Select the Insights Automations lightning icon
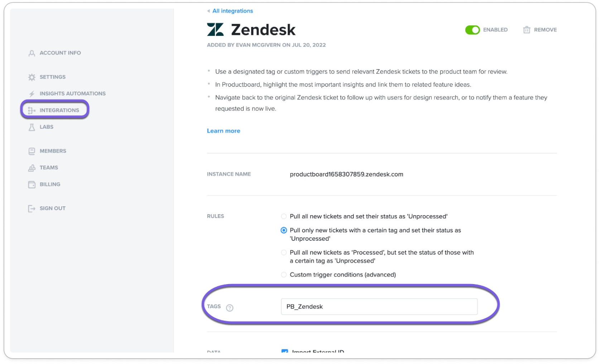 [32, 94]
